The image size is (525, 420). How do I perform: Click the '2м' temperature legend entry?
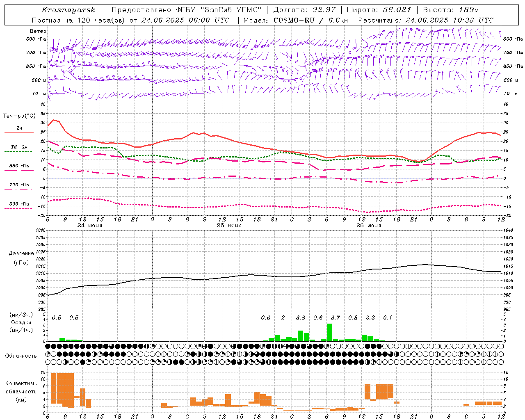[19, 128]
